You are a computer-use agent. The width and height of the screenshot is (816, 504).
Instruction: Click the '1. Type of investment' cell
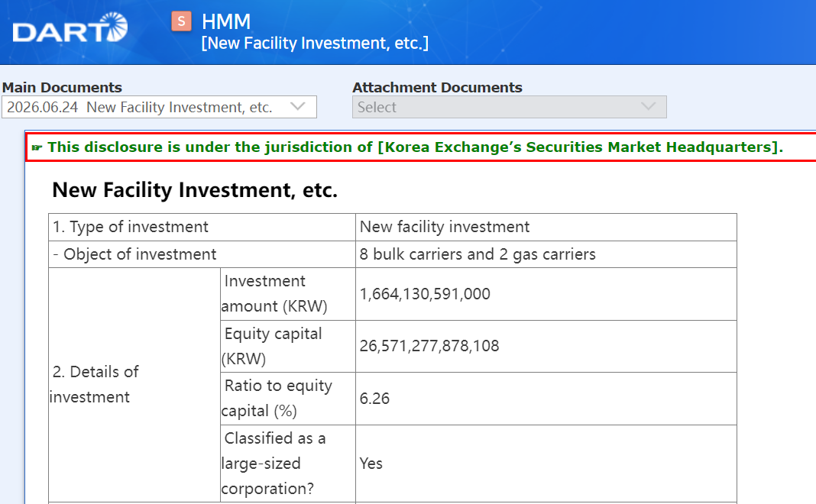(202, 228)
